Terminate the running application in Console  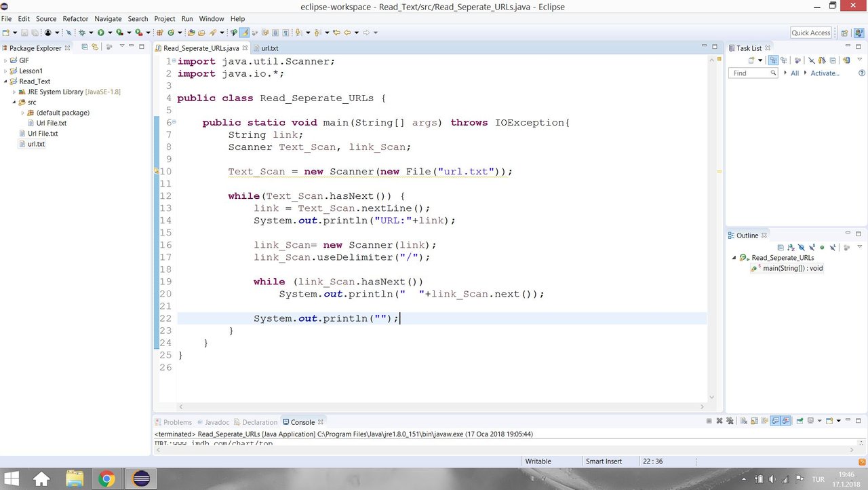pyautogui.click(x=709, y=421)
